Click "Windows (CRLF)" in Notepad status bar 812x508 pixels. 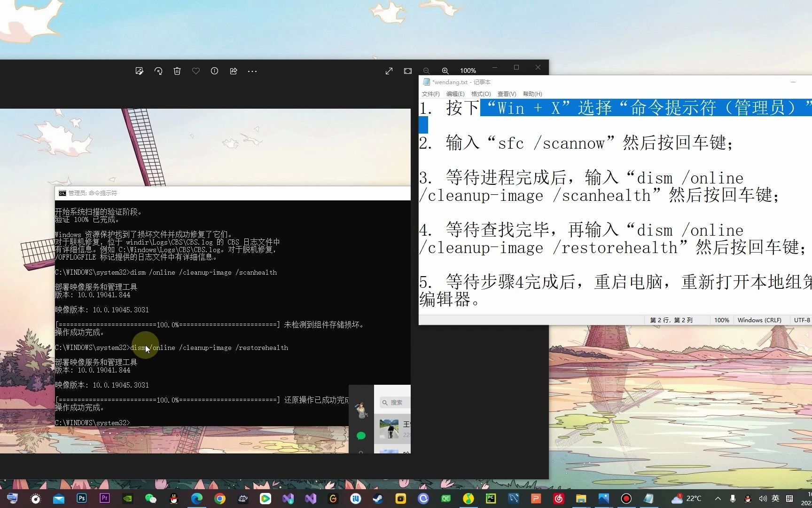[x=759, y=320]
